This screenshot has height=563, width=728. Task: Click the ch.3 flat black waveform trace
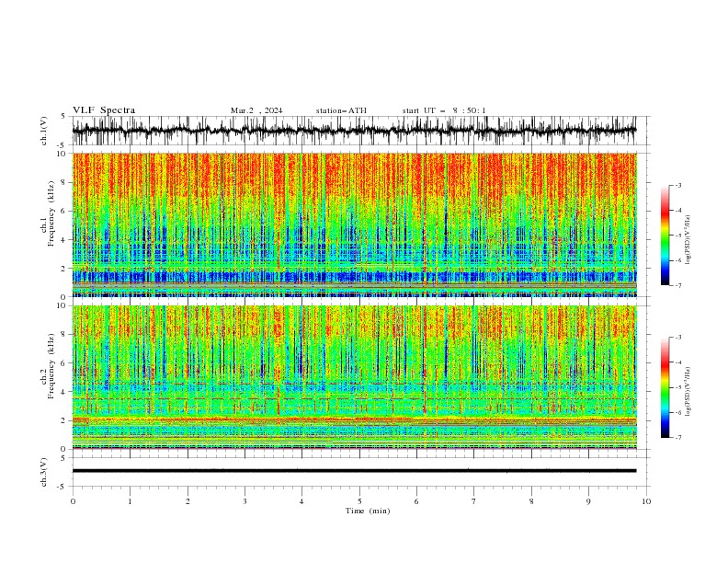(354, 471)
